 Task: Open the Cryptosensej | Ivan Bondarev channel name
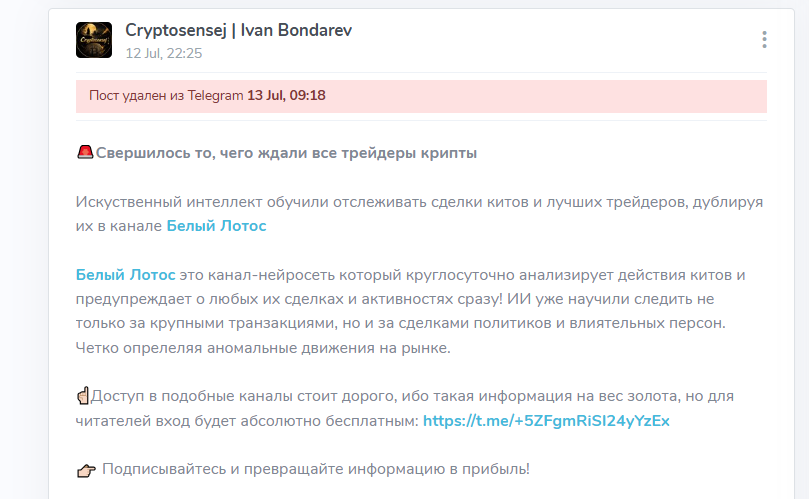point(238,30)
